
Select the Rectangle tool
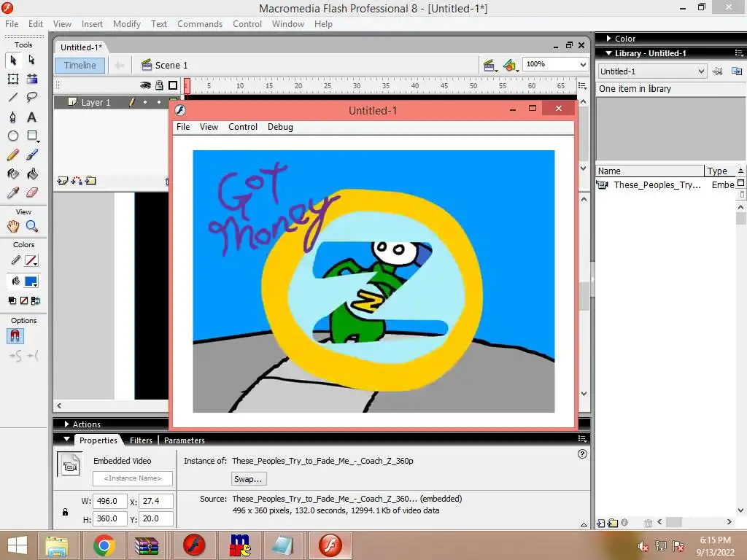32,136
